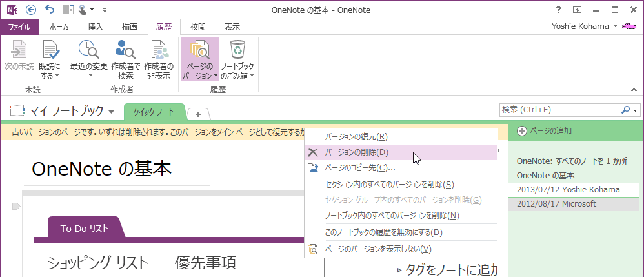Click the To Do リスト tab in page
This screenshot has height=277, width=644.
85,229
